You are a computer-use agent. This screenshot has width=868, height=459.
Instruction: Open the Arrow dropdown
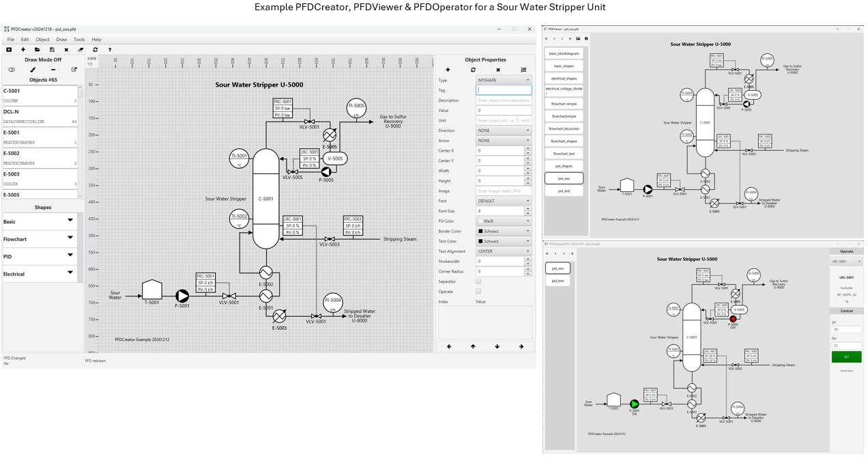point(504,141)
